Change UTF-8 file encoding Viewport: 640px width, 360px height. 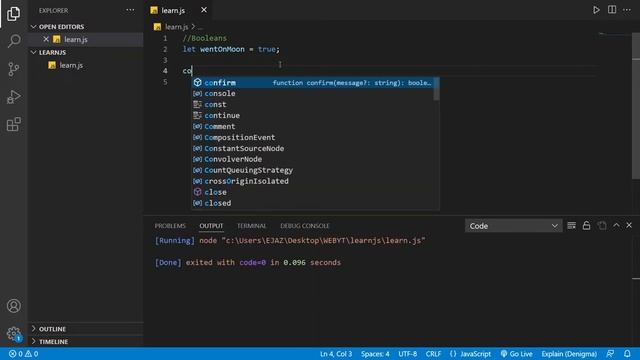coord(407,354)
